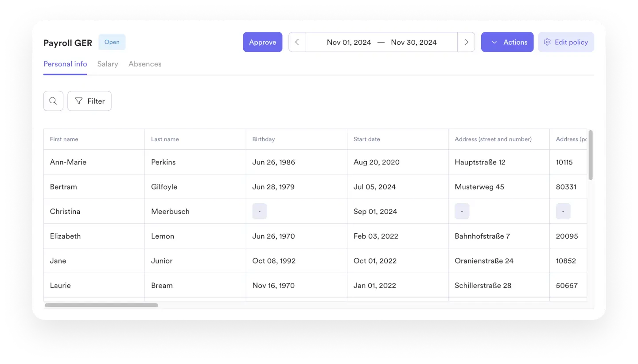This screenshot has height=364, width=638.
Task: Open the Actions dropdown
Action: [507, 42]
